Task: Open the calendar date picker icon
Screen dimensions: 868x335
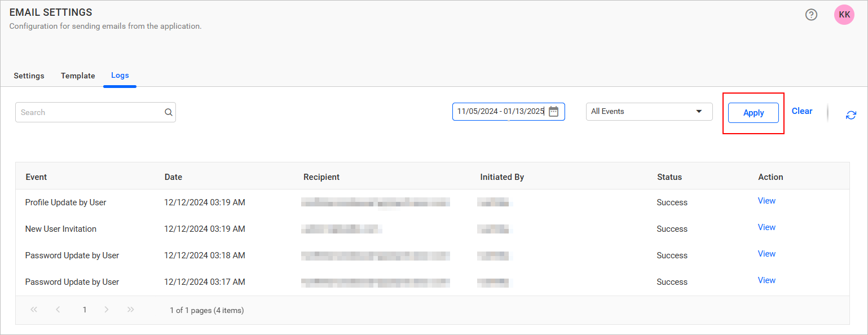Action: pyautogui.click(x=553, y=111)
